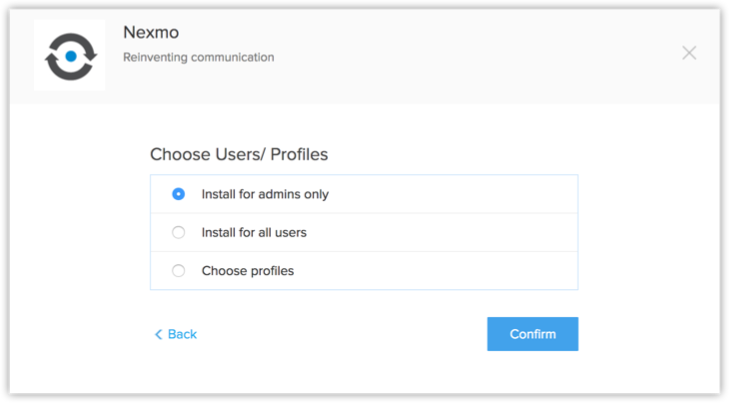Click the left chevron beside Back
The height and width of the screenshot is (403, 729).
click(158, 334)
